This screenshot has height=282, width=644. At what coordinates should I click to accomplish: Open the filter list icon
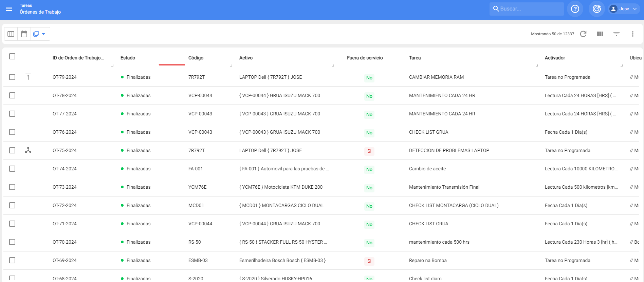click(616, 34)
